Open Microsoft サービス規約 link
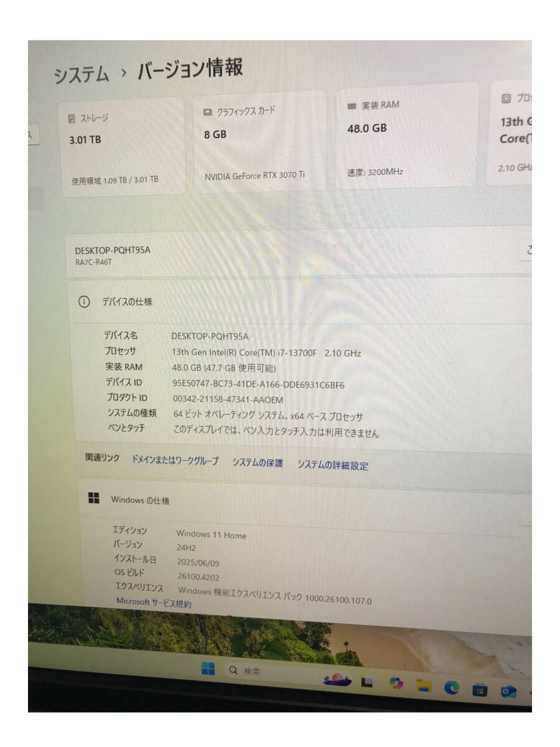 tap(154, 603)
